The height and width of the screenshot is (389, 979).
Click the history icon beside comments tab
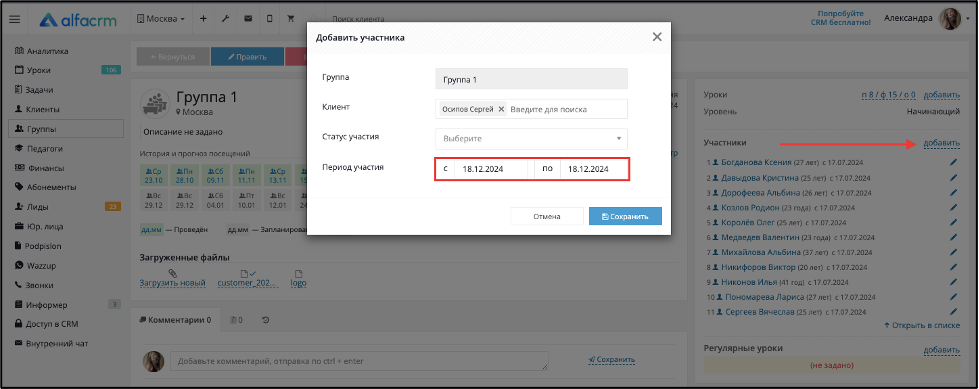265,320
